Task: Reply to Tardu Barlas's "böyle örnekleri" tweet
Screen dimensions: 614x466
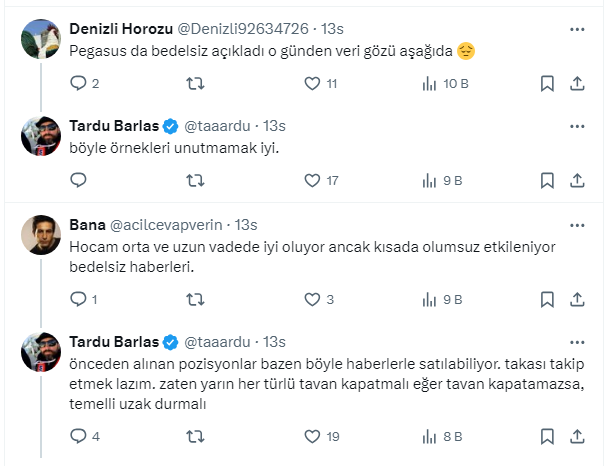Action: coord(80,181)
